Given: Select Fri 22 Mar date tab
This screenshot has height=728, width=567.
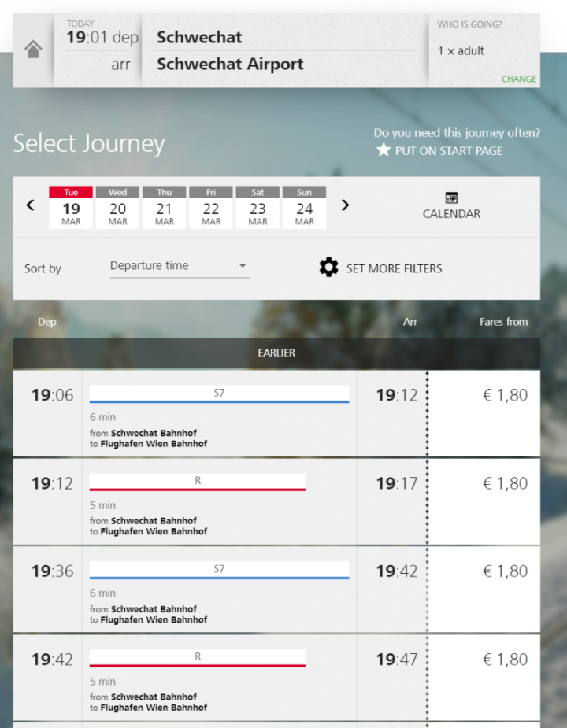Looking at the screenshot, I should pyautogui.click(x=211, y=208).
